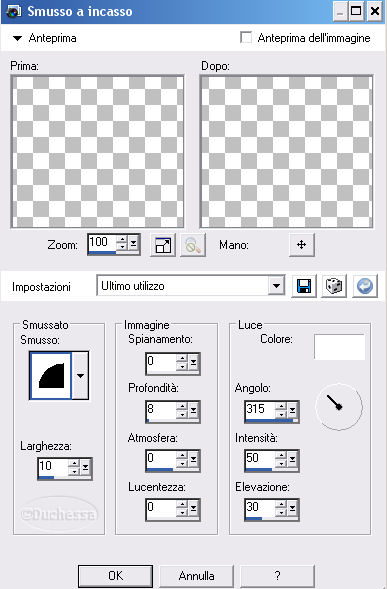Click the Colore light color swatch
387x589 pixels.
[x=339, y=347]
